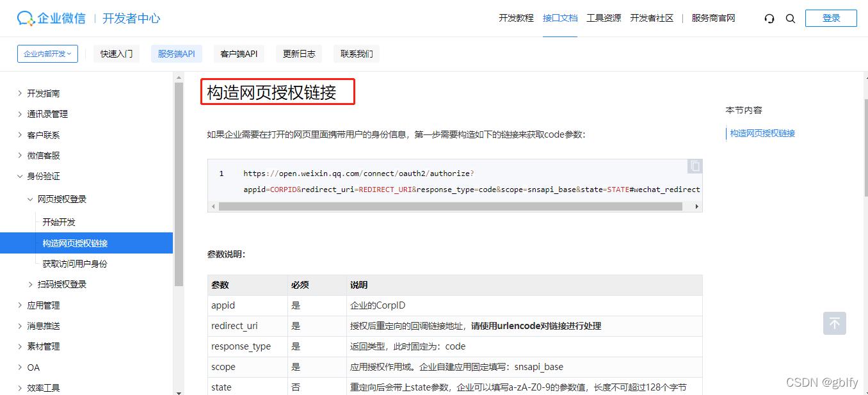This screenshot has height=395, width=868.
Task: Expand the 应用管理 section
Action: 20,305
